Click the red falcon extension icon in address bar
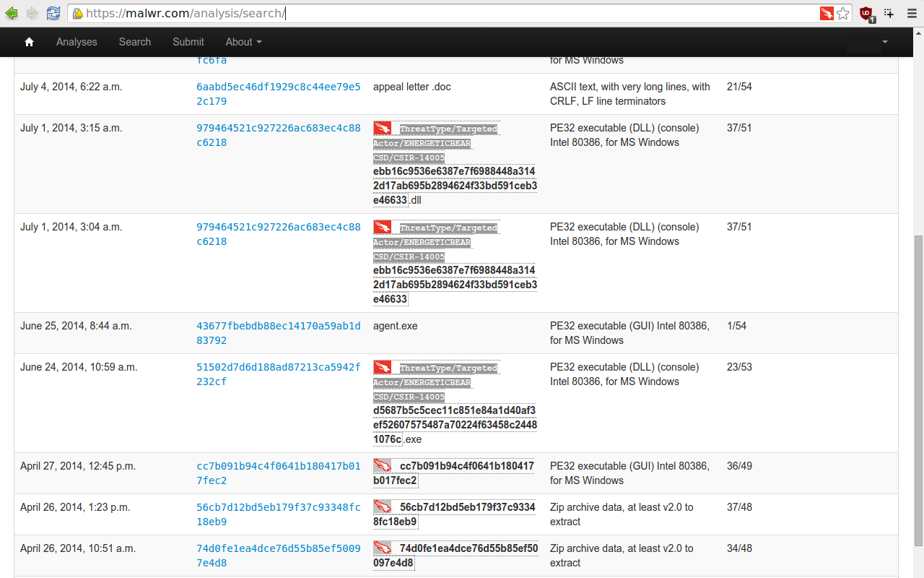This screenshot has width=924, height=578. click(x=827, y=13)
